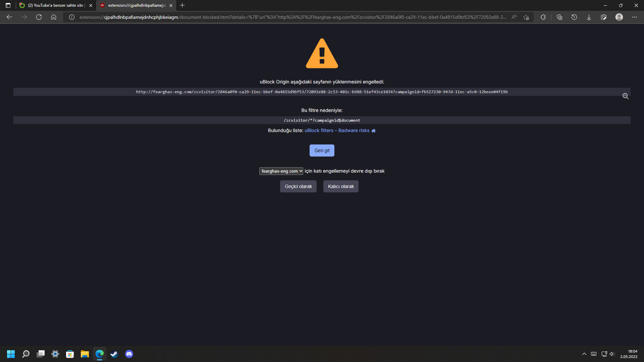Open a new browser tab
The image size is (644, 362).
pyautogui.click(x=182, y=5)
